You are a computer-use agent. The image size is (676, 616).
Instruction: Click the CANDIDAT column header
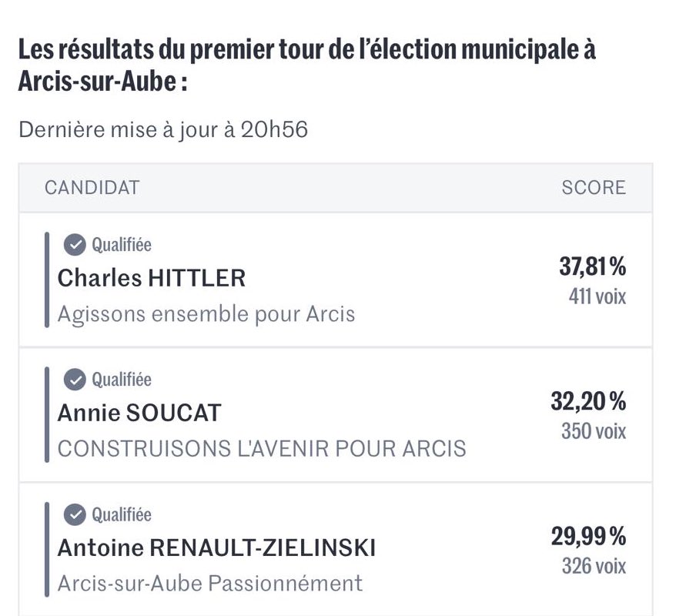92,188
